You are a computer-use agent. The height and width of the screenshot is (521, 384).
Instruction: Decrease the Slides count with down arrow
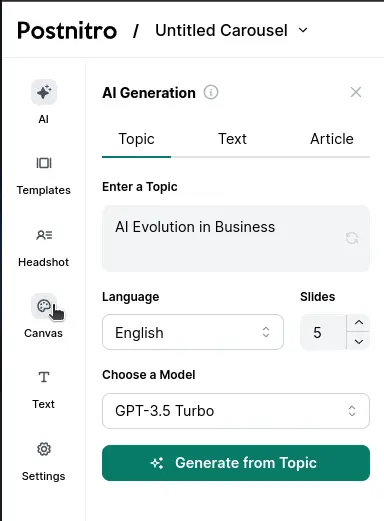click(359, 341)
